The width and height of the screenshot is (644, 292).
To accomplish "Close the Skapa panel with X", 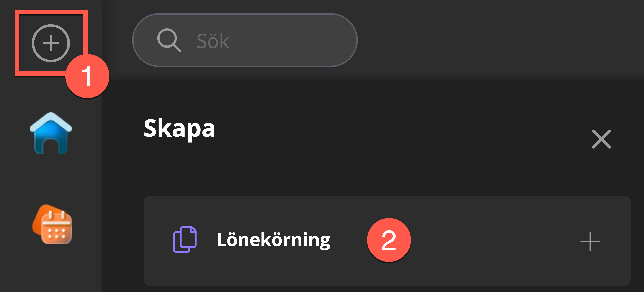I will (x=601, y=139).
